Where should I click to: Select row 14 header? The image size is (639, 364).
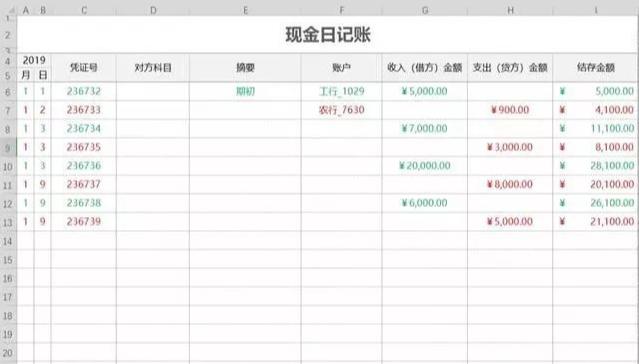click(8, 241)
